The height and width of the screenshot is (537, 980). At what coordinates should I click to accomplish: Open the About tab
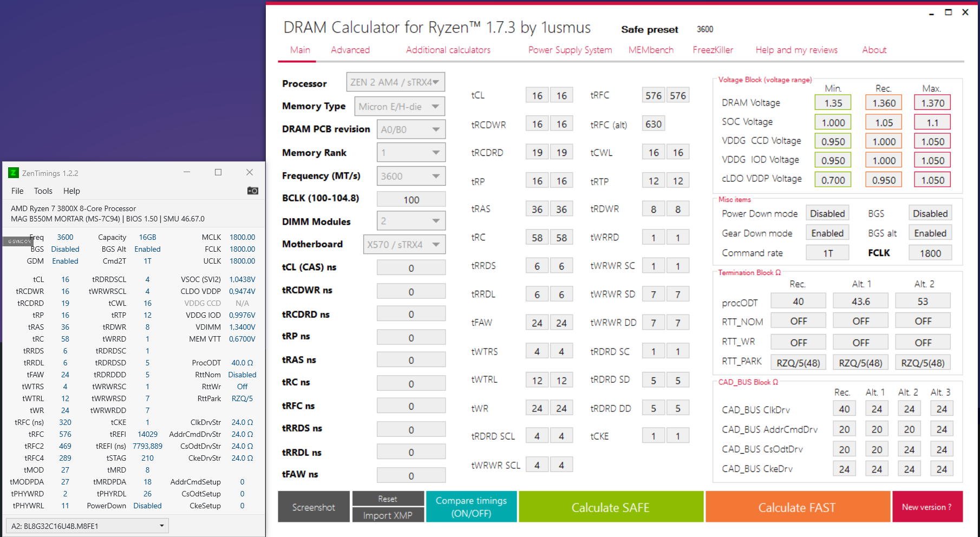click(x=874, y=50)
